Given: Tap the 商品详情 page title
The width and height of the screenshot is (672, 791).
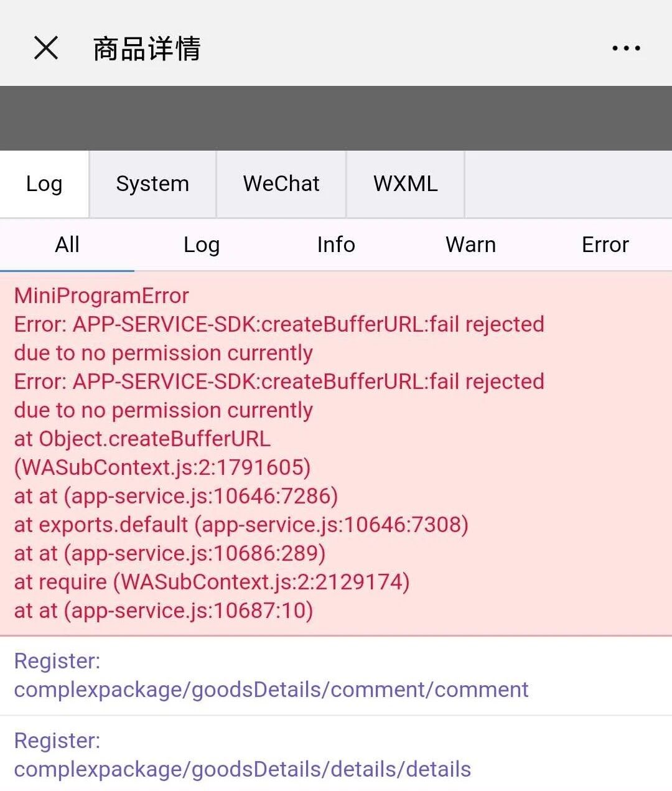Looking at the screenshot, I should (x=147, y=49).
